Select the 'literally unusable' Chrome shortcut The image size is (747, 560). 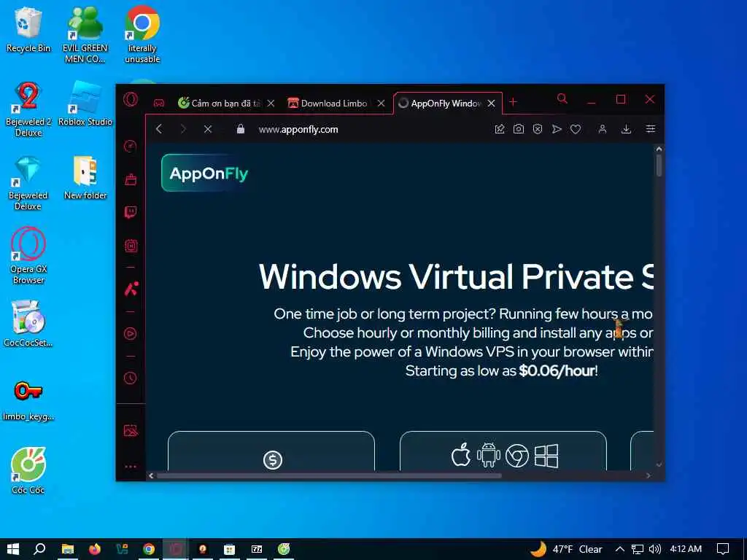tap(142, 34)
